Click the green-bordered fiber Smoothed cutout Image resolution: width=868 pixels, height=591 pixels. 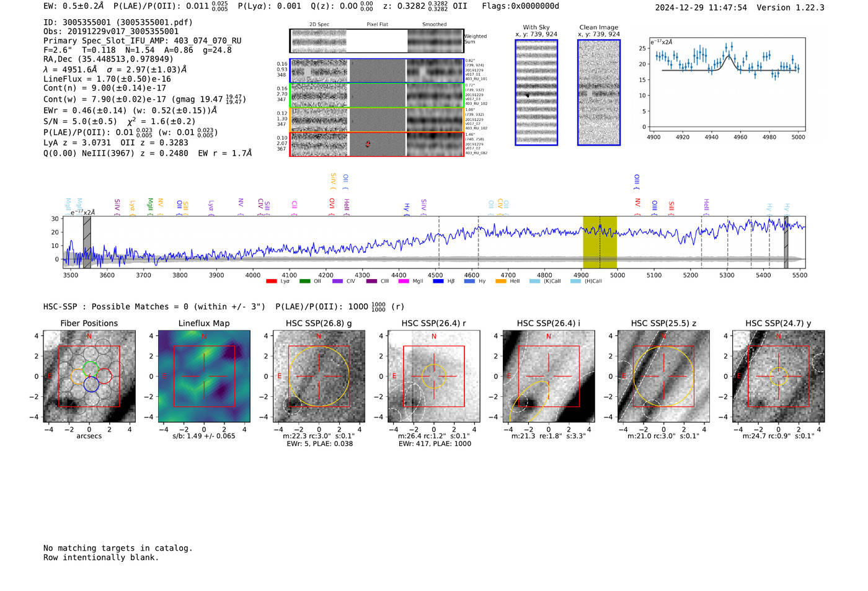click(435, 96)
